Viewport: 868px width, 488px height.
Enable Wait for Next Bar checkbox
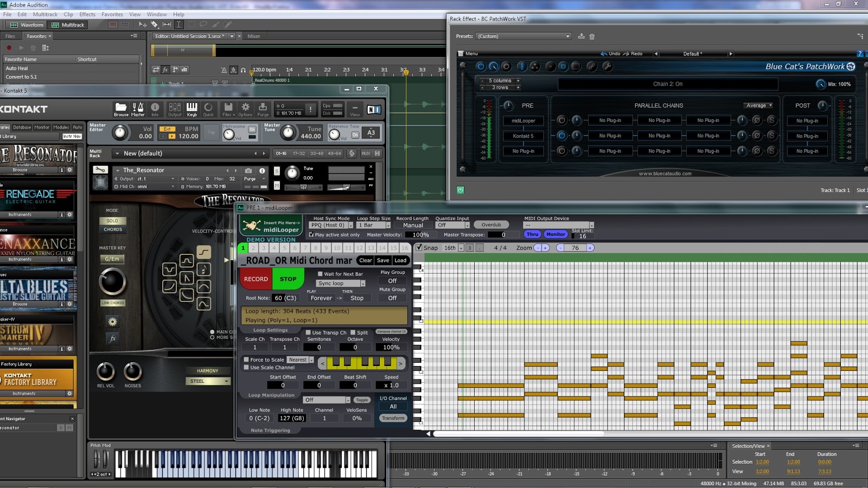[320, 274]
